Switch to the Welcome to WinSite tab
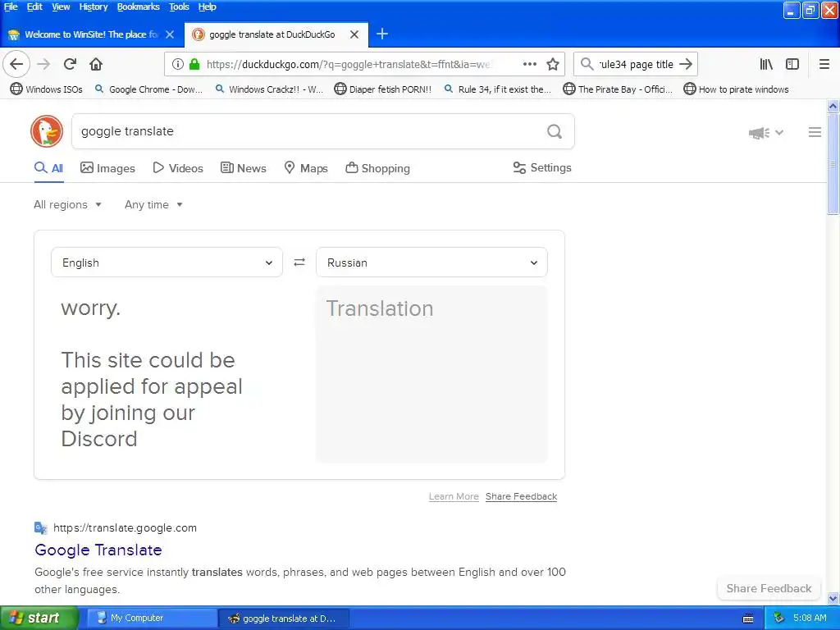 pos(91,34)
